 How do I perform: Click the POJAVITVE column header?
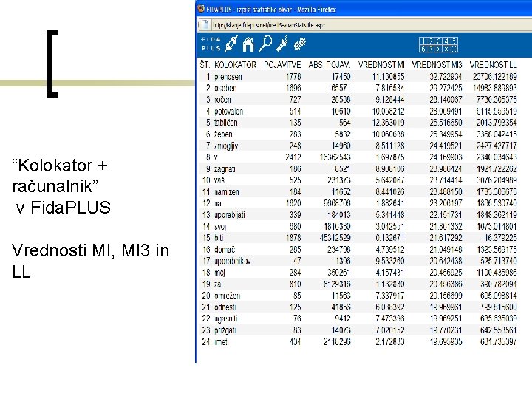coord(282,65)
